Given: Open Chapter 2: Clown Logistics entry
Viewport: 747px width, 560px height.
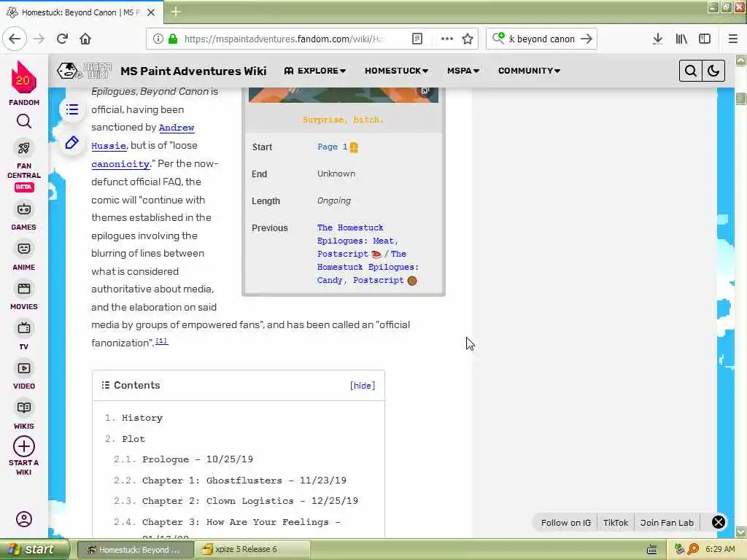Looking at the screenshot, I should (249, 500).
